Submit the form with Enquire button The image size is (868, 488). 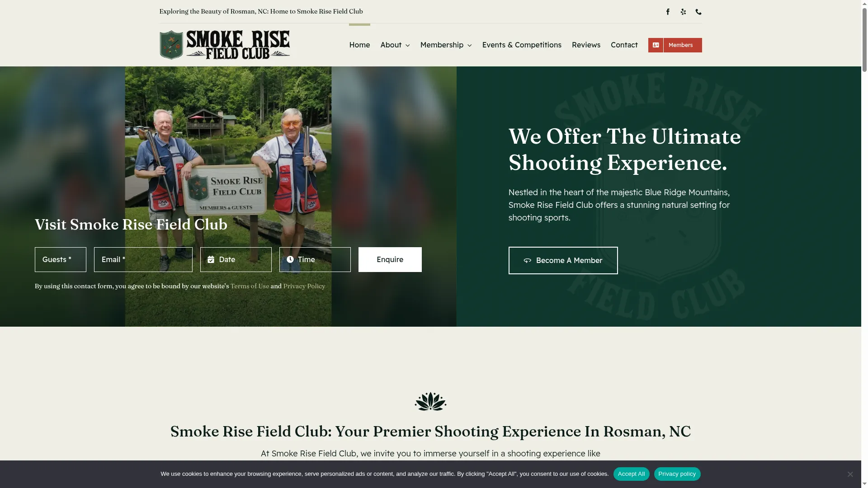pos(390,260)
